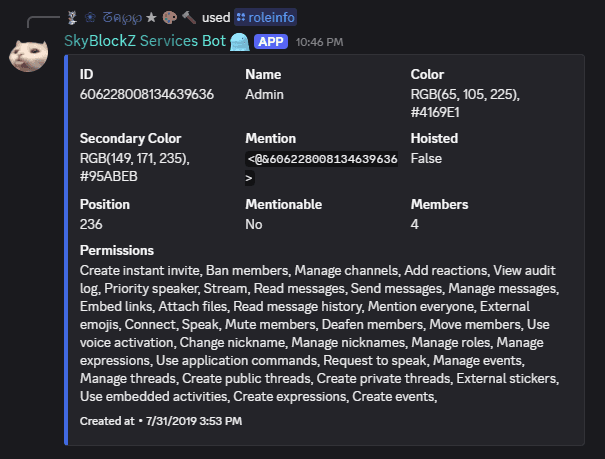Click the plant sprout icon before username
Viewport: 605px width, 459px height.
72,17
